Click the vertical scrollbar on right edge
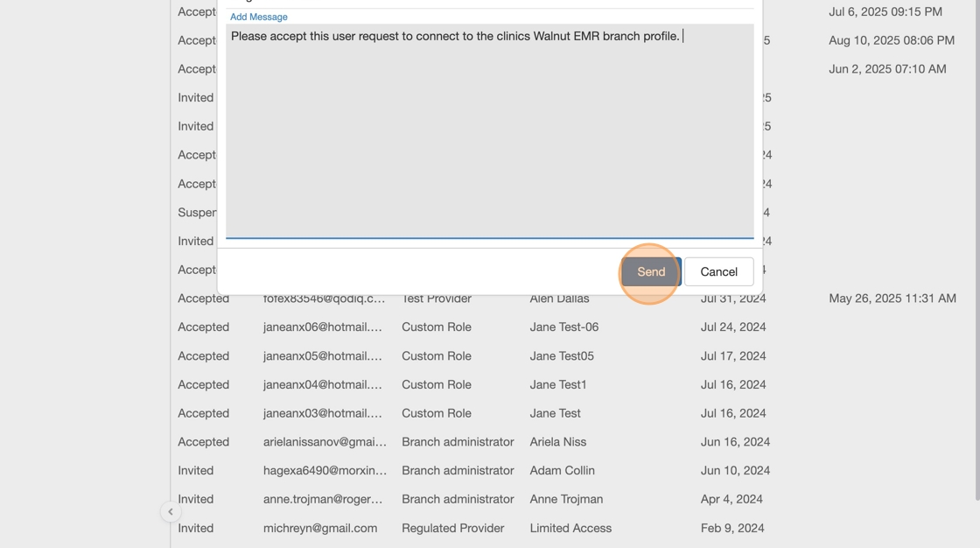The width and height of the screenshot is (980, 548). [976, 263]
